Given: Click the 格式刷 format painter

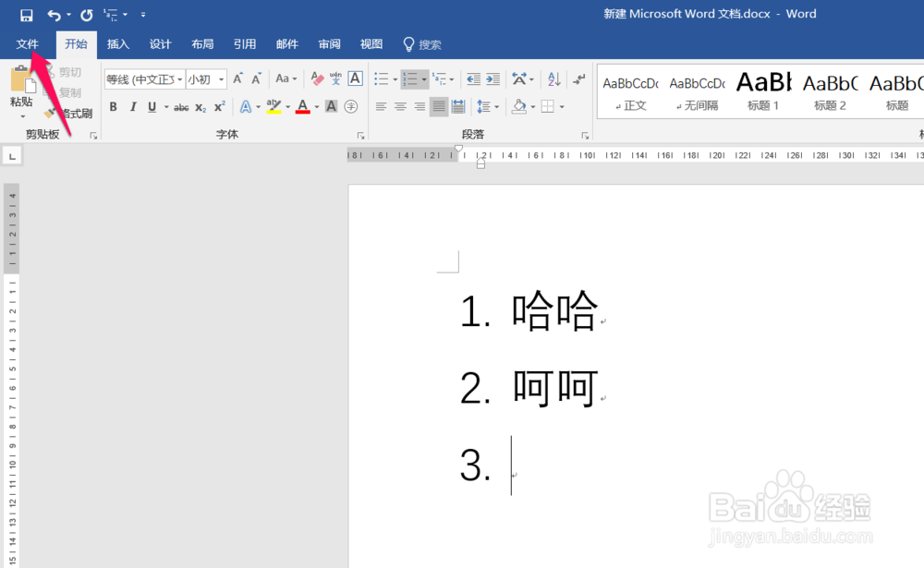Looking at the screenshot, I should pos(69,113).
